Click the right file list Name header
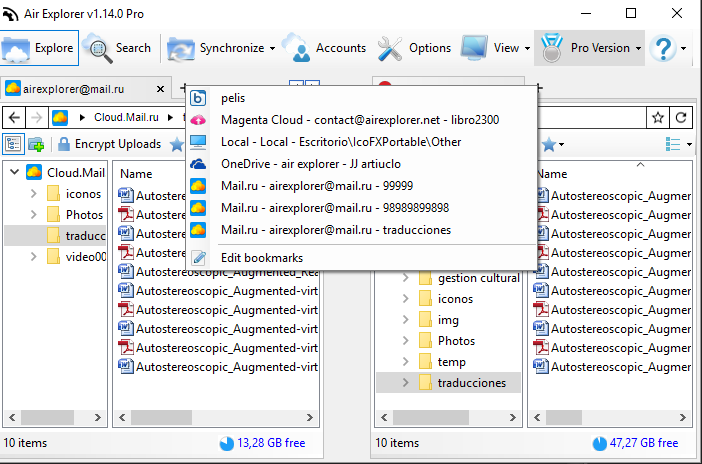The width and height of the screenshot is (702, 464). pos(552,174)
